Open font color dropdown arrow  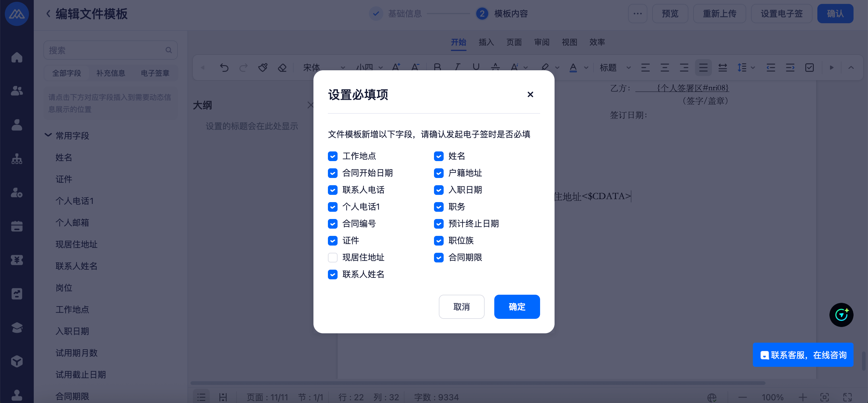click(x=586, y=68)
